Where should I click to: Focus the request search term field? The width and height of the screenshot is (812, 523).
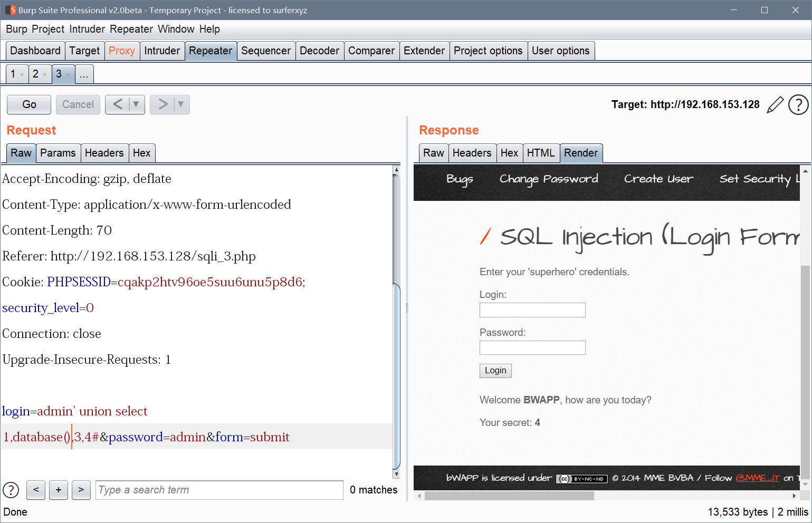219,490
